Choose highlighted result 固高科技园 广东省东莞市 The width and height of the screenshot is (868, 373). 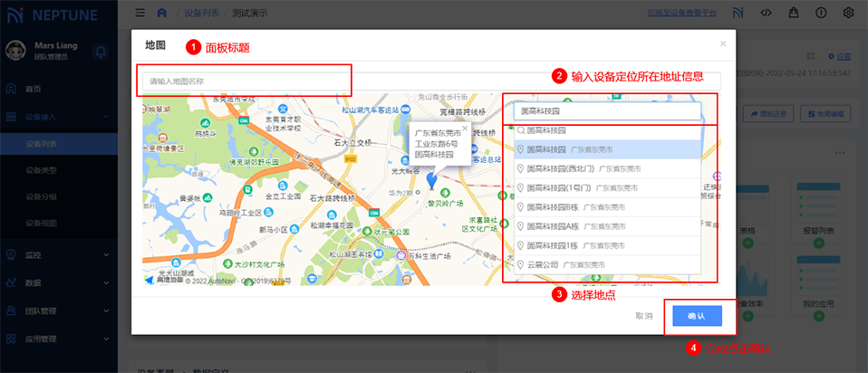coord(607,149)
